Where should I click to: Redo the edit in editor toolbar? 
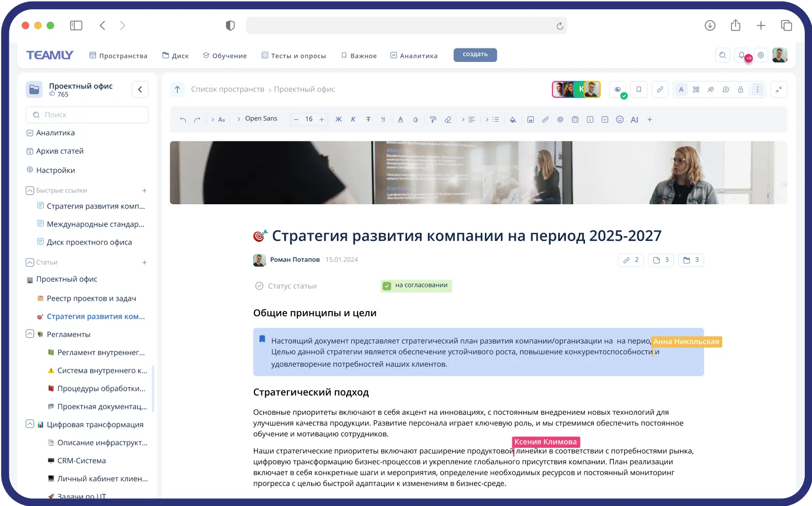coord(197,120)
